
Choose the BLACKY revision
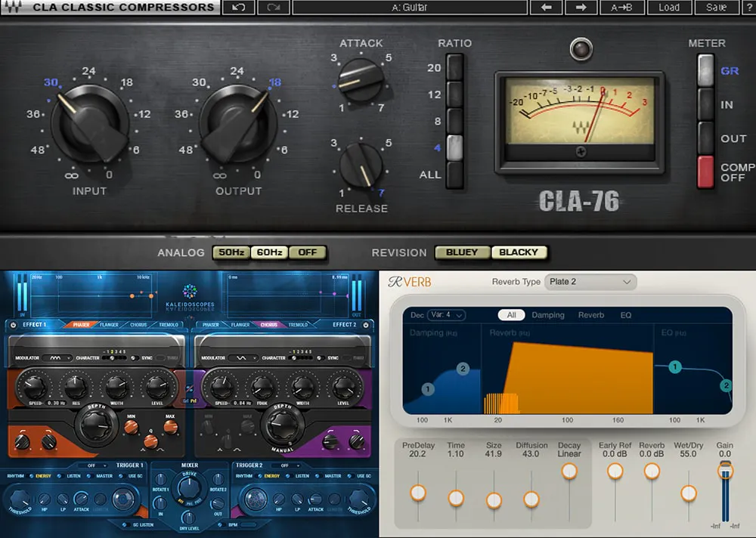pos(519,252)
